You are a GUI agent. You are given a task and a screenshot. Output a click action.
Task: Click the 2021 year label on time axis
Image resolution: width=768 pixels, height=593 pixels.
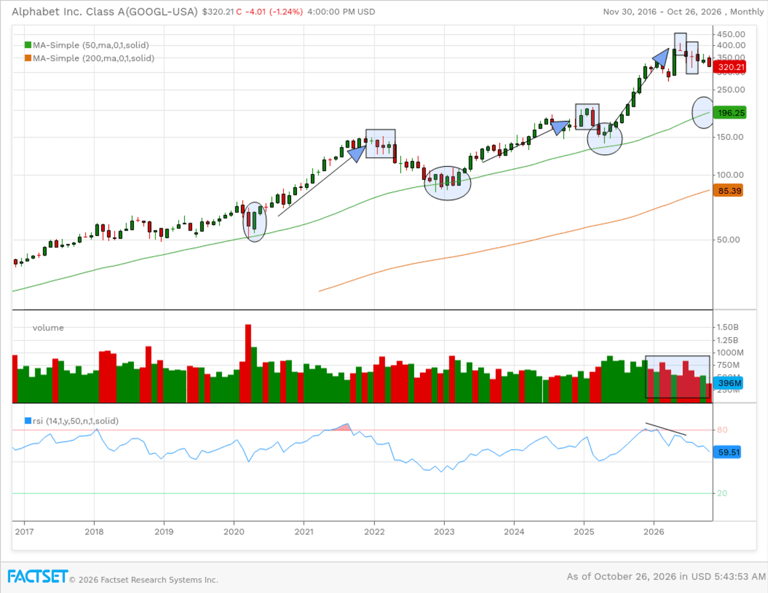coord(304,532)
